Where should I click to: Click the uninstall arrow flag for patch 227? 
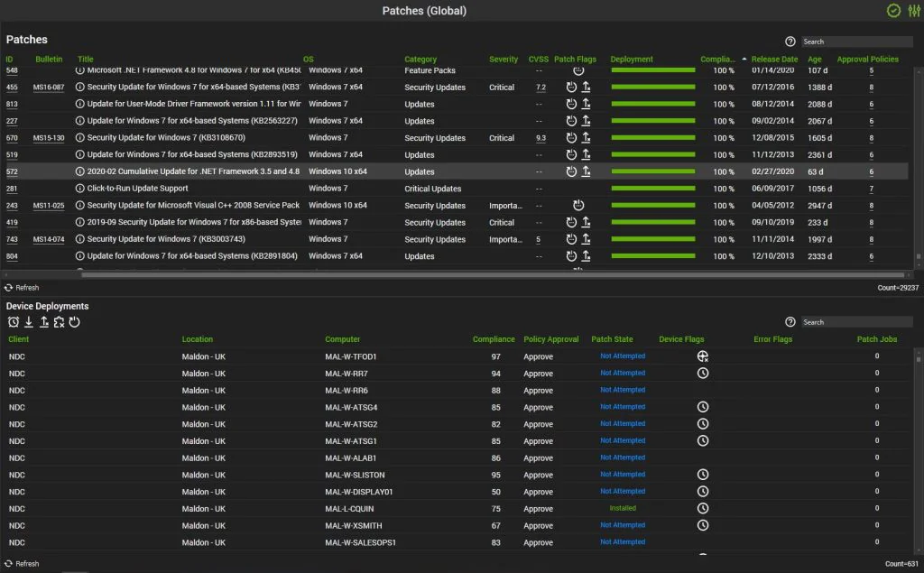(587, 120)
